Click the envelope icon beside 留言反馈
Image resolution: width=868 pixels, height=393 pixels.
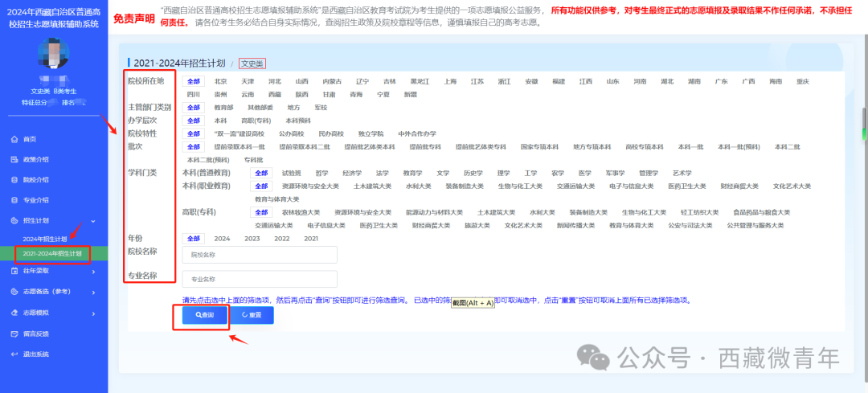[x=14, y=334]
